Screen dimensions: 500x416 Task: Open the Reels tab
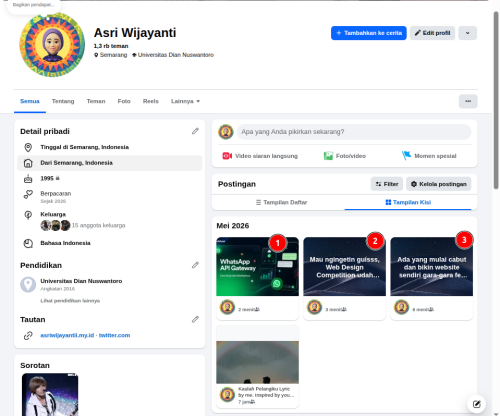[x=151, y=101]
